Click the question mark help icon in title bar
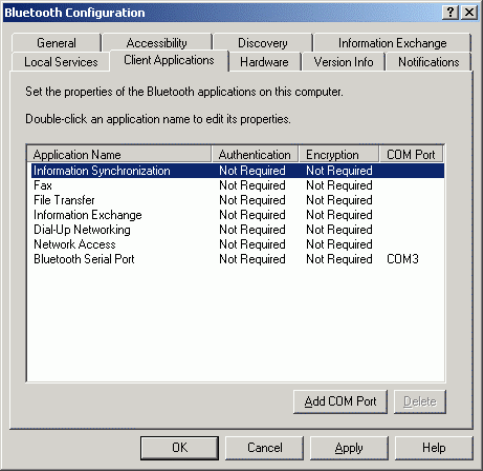 tap(450, 12)
